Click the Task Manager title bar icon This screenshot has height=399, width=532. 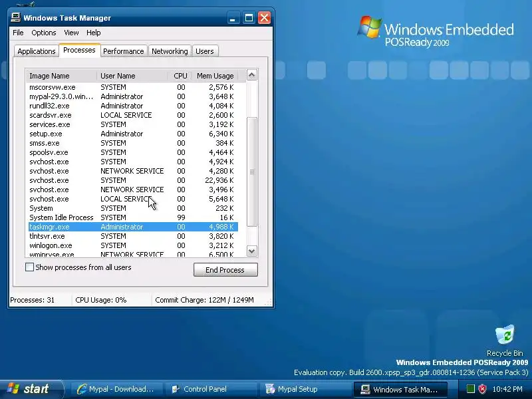15,18
